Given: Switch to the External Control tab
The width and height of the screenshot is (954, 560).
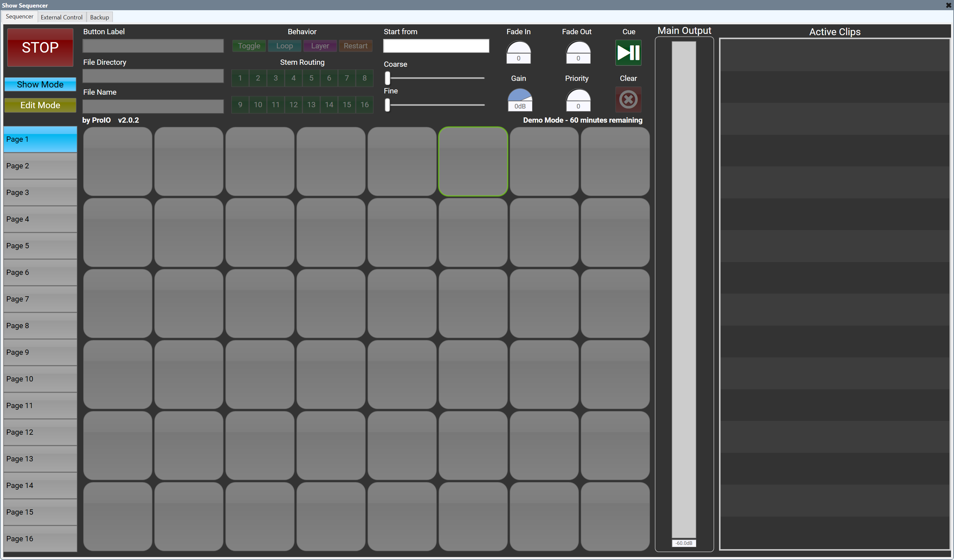Looking at the screenshot, I should (61, 17).
